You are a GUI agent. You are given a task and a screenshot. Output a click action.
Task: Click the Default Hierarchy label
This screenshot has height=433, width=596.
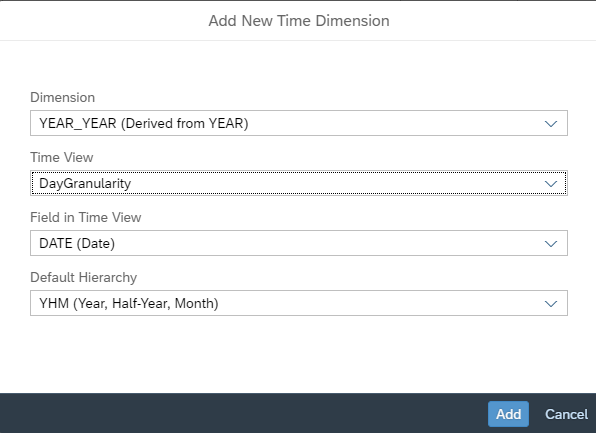[x=84, y=278]
